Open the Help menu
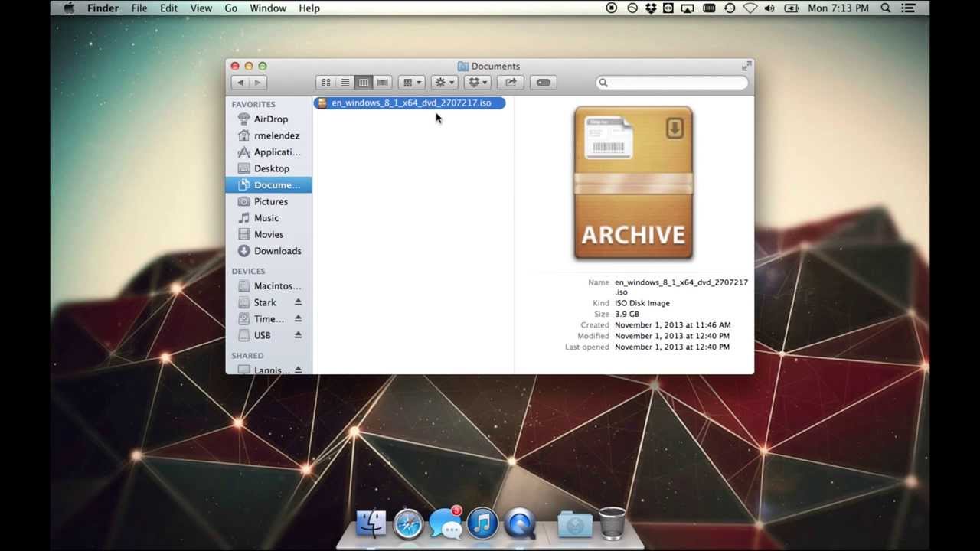Viewport: 980px width, 551px height. (x=309, y=8)
